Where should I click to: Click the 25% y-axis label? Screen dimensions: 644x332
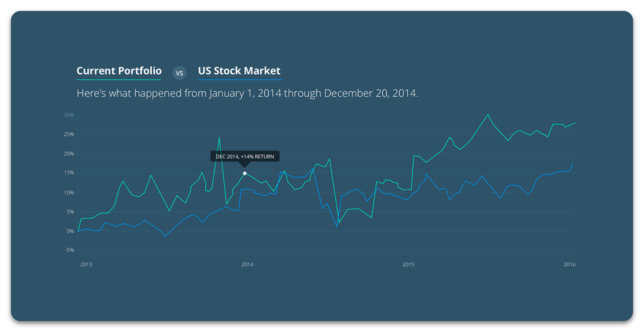click(69, 134)
